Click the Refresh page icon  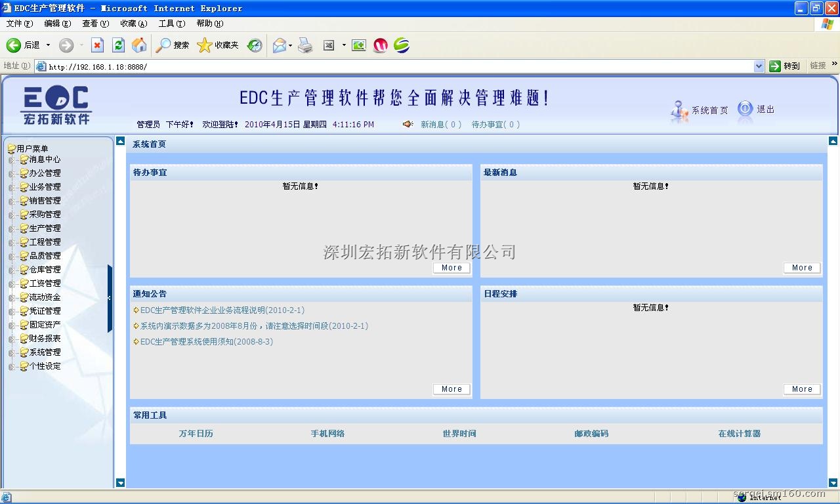[118, 45]
